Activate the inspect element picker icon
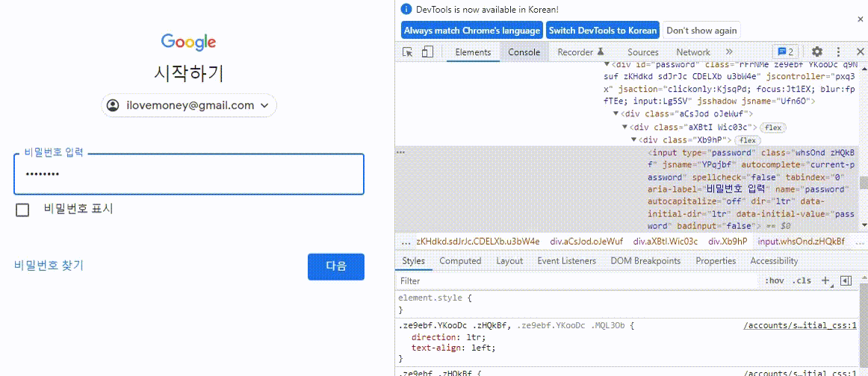Screen dimensions: 868x376 [408, 52]
